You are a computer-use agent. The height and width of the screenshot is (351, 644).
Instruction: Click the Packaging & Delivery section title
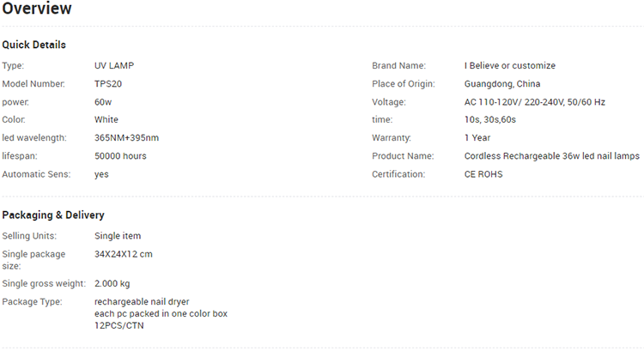click(53, 215)
